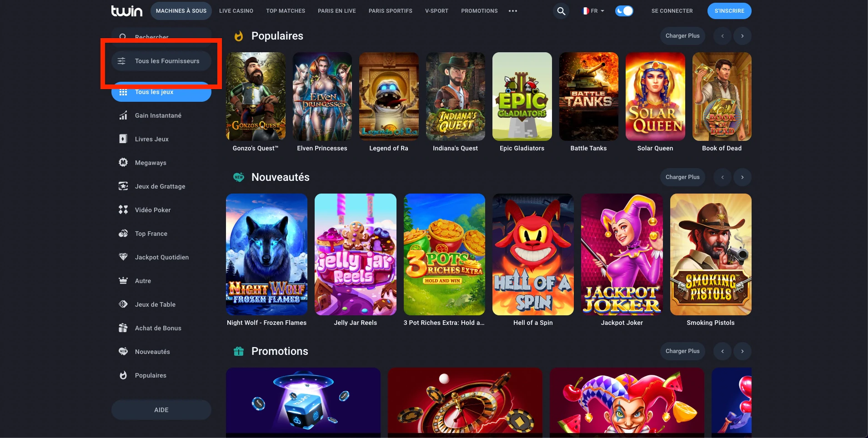Select the Jeux de Grattage icon
The width and height of the screenshot is (868, 438).
point(123,186)
